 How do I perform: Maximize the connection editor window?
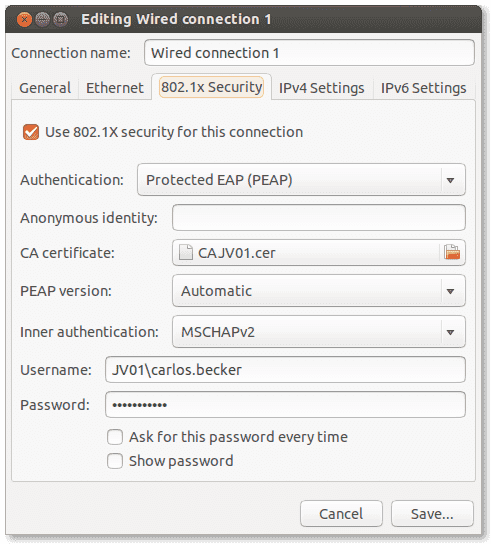pyautogui.click(x=60, y=19)
